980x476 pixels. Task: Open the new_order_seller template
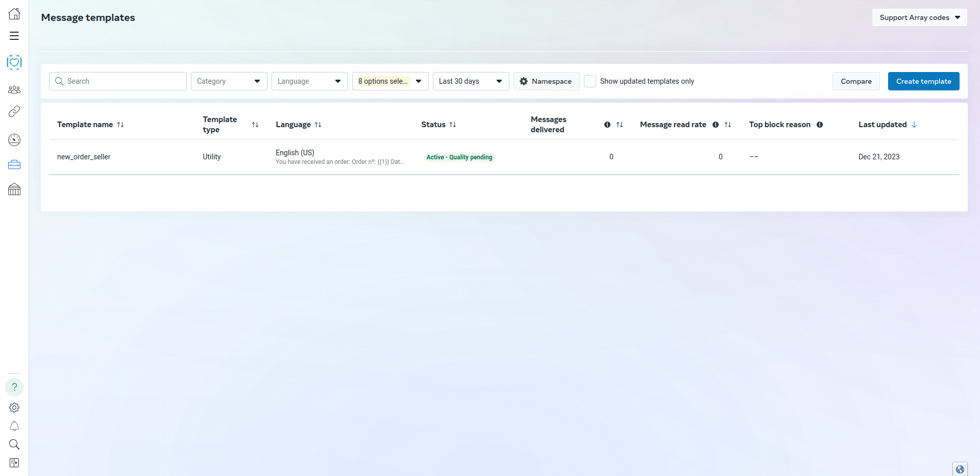click(x=84, y=157)
